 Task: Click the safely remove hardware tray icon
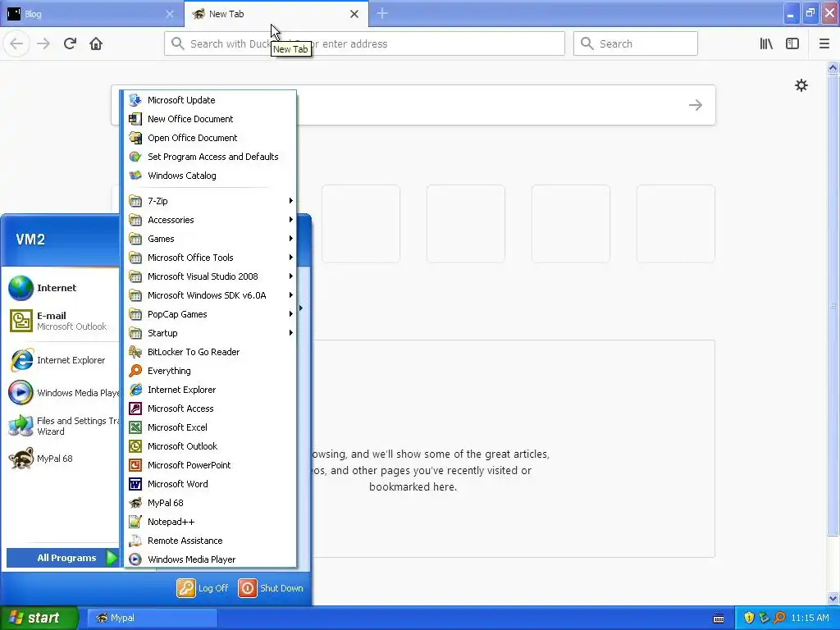click(x=764, y=618)
